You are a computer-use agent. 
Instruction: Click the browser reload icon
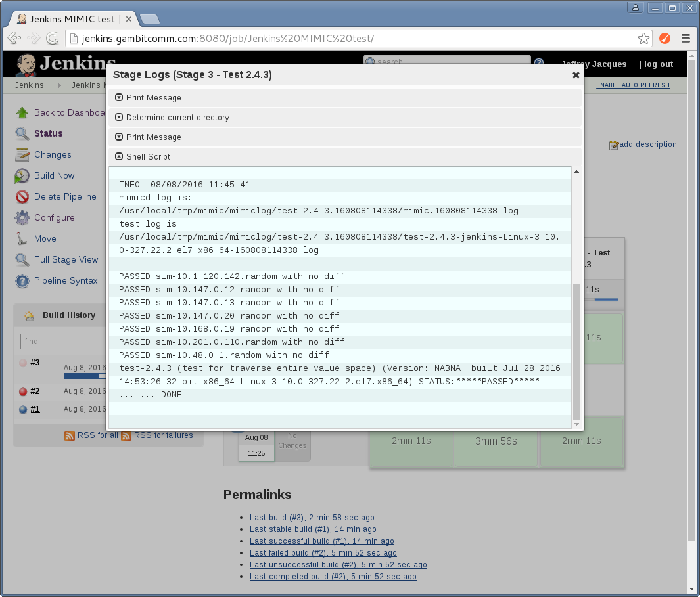pyautogui.click(x=53, y=38)
